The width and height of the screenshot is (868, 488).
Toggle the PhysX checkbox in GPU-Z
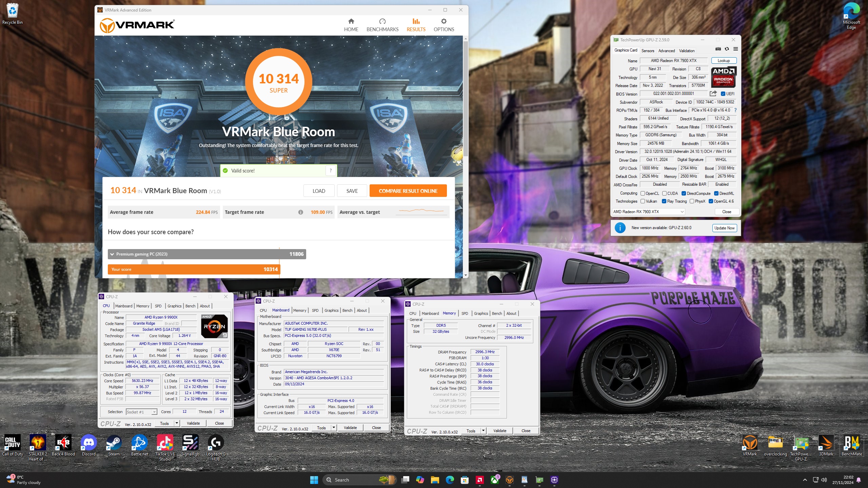pyautogui.click(x=692, y=201)
